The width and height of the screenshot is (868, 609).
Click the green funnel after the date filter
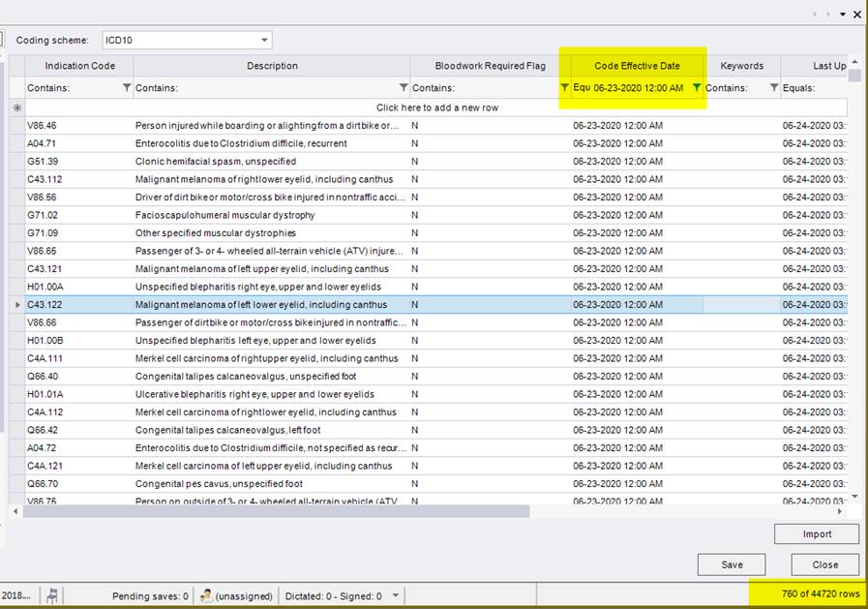point(696,87)
